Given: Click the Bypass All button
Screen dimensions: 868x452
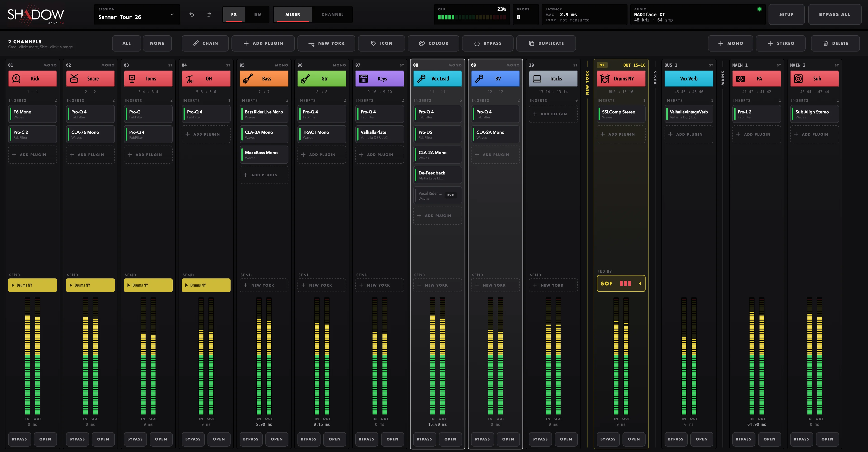Looking at the screenshot, I should (835, 14).
